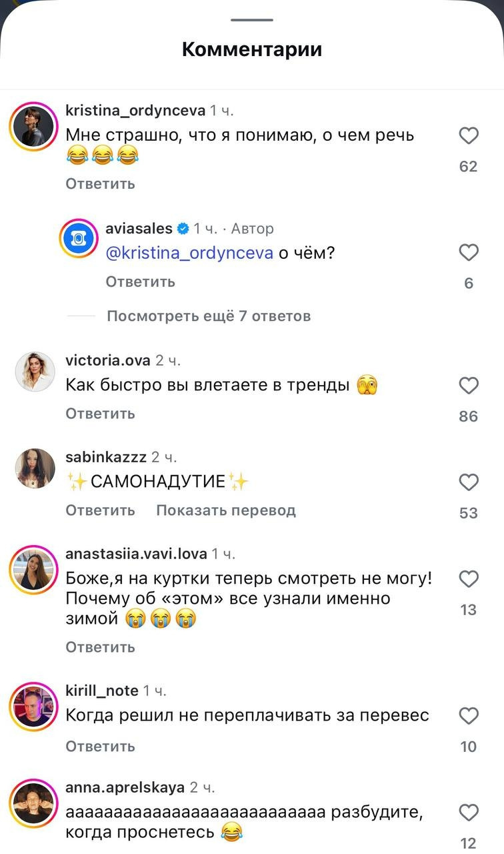
Task: Like the aviasales author reply
Action: pos(469,253)
